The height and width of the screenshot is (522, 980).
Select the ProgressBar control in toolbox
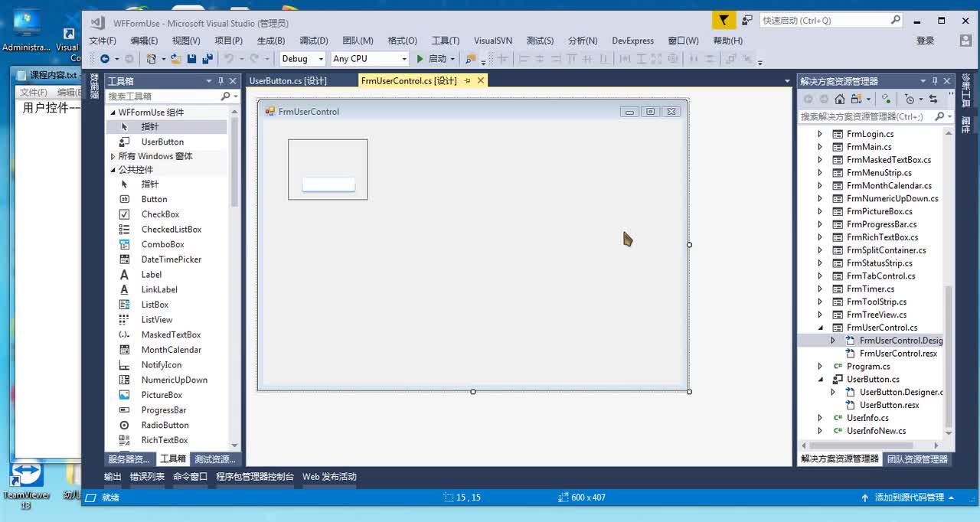pyautogui.click(x=164, y=410)
